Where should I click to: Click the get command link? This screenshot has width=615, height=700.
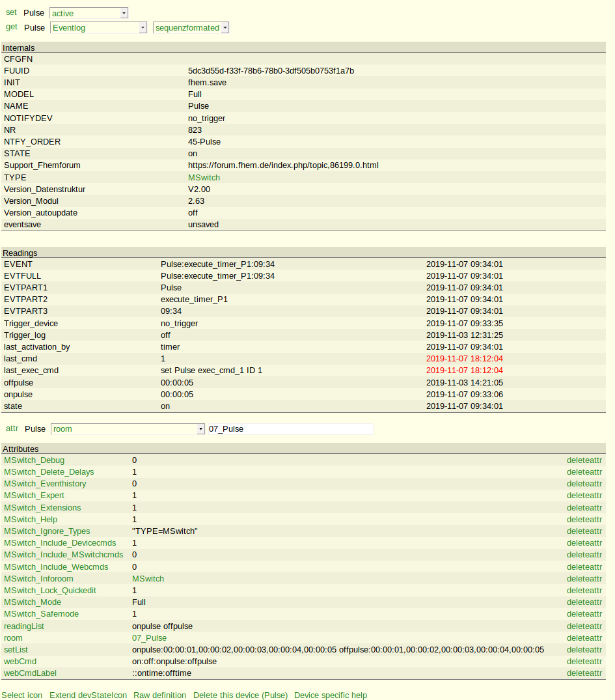click(12, 27)
